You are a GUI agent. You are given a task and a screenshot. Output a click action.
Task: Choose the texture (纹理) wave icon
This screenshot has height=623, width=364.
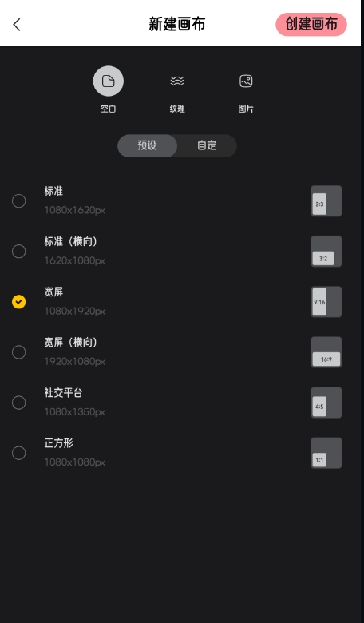[177, 81]
